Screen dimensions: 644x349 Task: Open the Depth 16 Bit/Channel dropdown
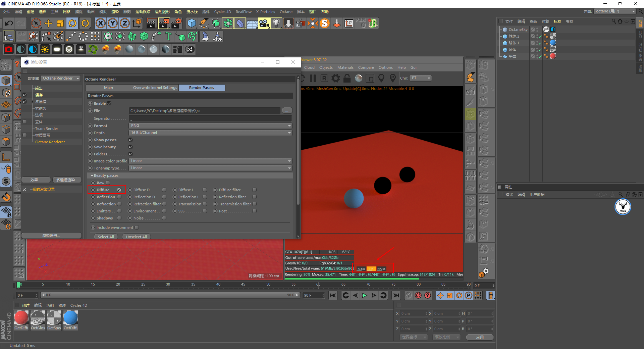[210, 133]
